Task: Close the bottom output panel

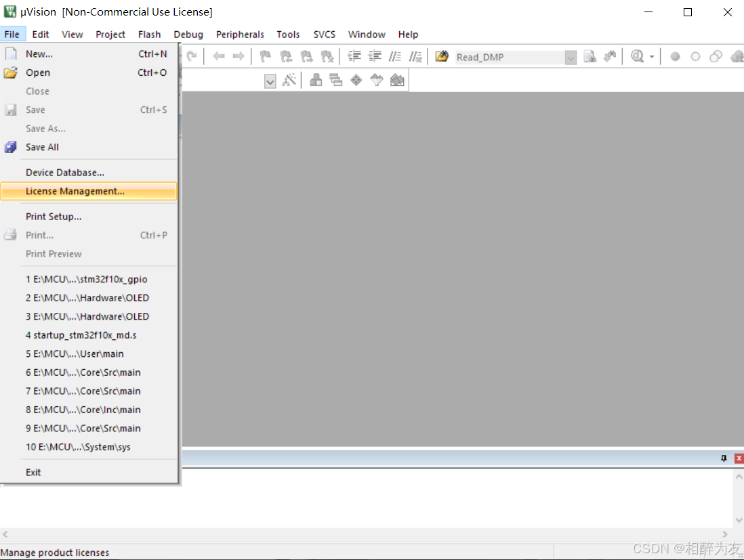Action: coord(739,458)
